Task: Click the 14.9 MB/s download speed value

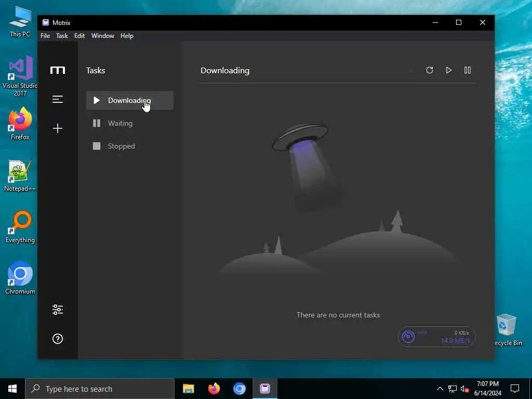Action: pos(455,340)
